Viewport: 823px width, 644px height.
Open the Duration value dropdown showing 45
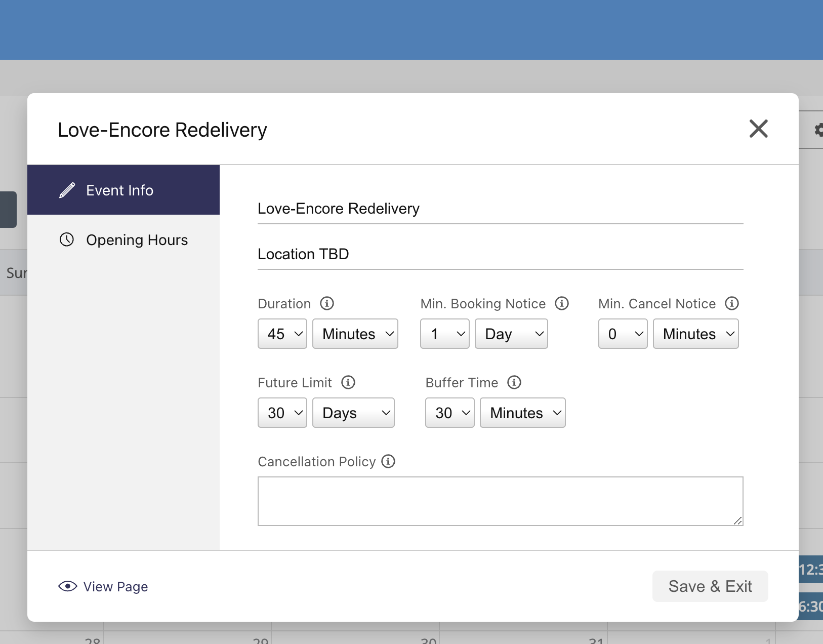point(282,334)
